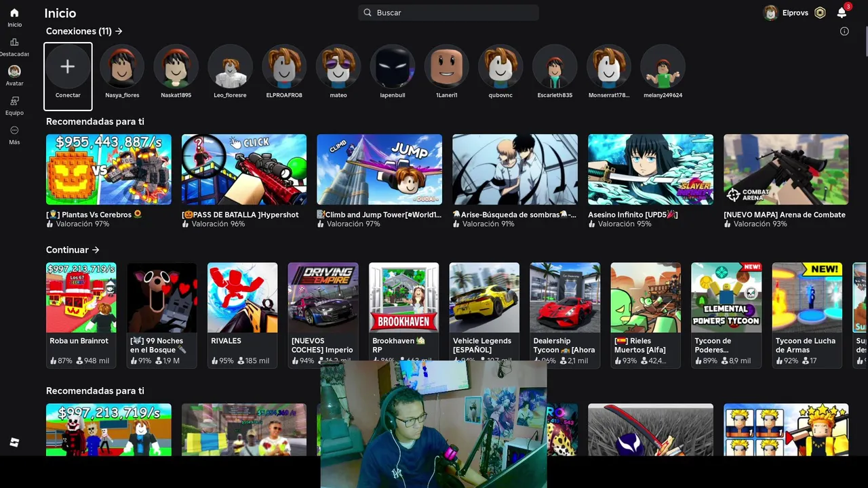
Task: Open Leo_floresre friend avatar
Action: [230, 66]
